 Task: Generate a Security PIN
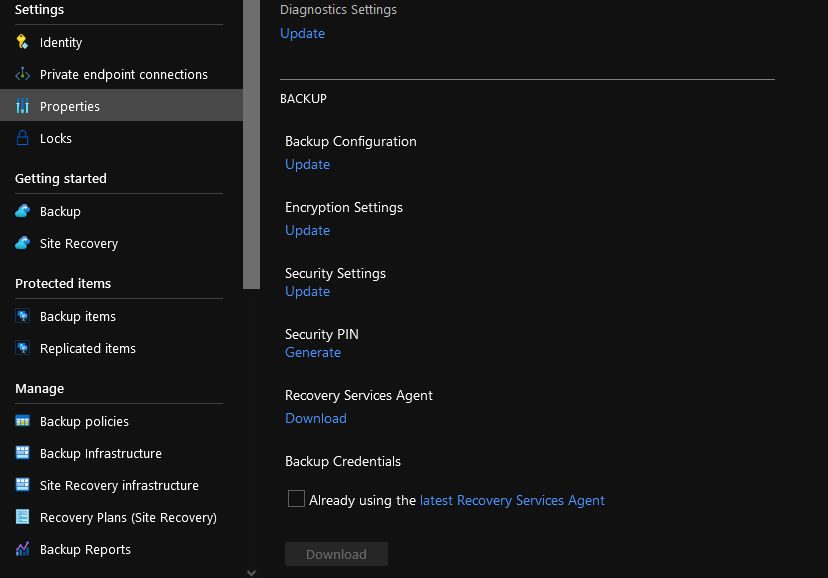313,352
